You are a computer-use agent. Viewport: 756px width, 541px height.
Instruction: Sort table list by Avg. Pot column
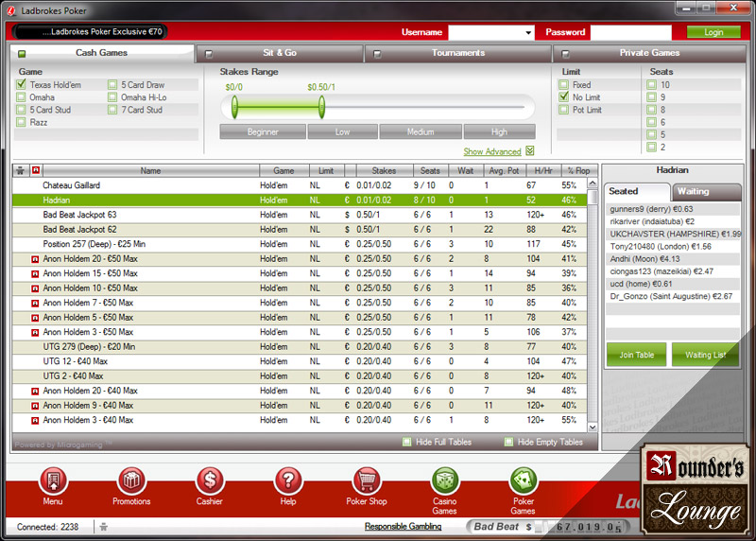(x=504, y=170)
